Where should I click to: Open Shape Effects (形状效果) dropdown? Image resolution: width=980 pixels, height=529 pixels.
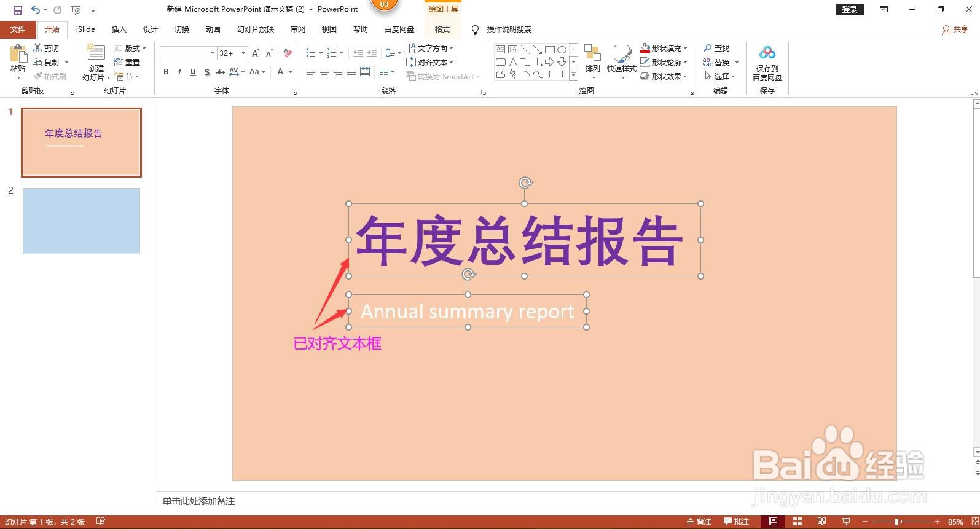pos(664,76)
